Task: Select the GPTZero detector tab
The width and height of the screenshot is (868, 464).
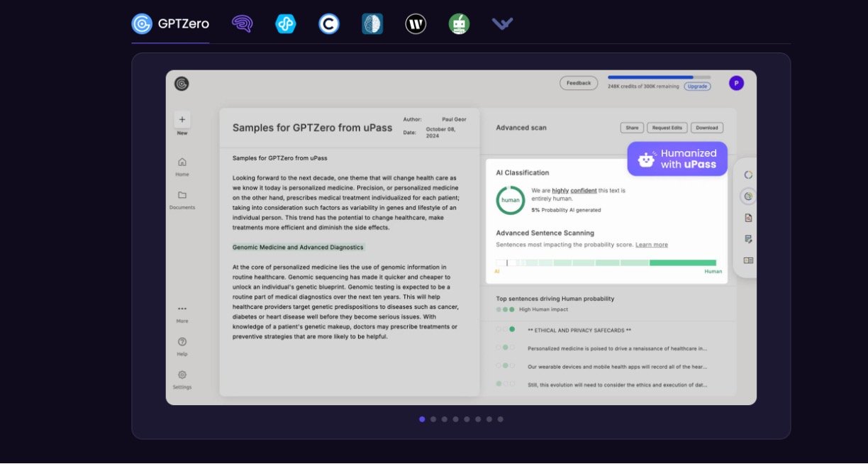Action: tap(170, 24)
